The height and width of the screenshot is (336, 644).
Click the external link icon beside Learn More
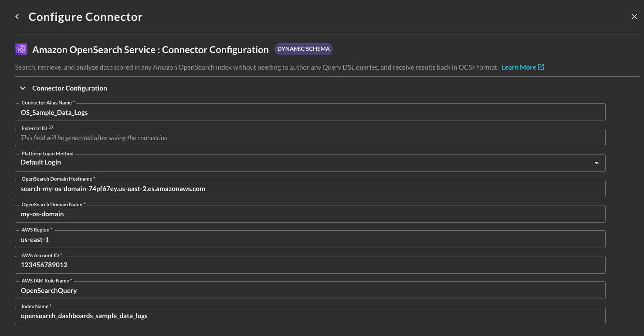pyautogui.click(x=541, y=67)
